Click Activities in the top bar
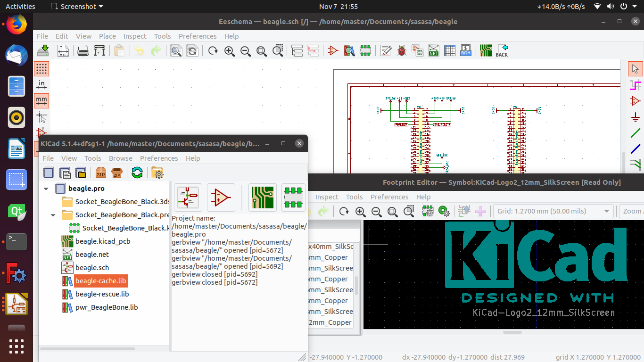644x362 pixels. point(20,7)
